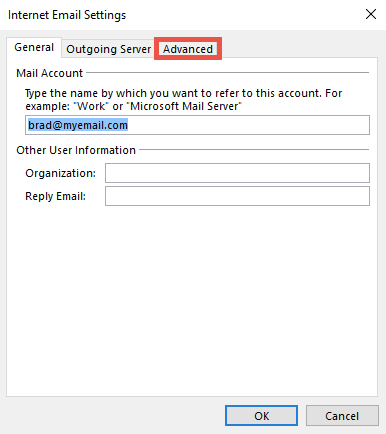Open the Outgoing Server tab
This screenshot has width=386, height=434.
[108, 49]
